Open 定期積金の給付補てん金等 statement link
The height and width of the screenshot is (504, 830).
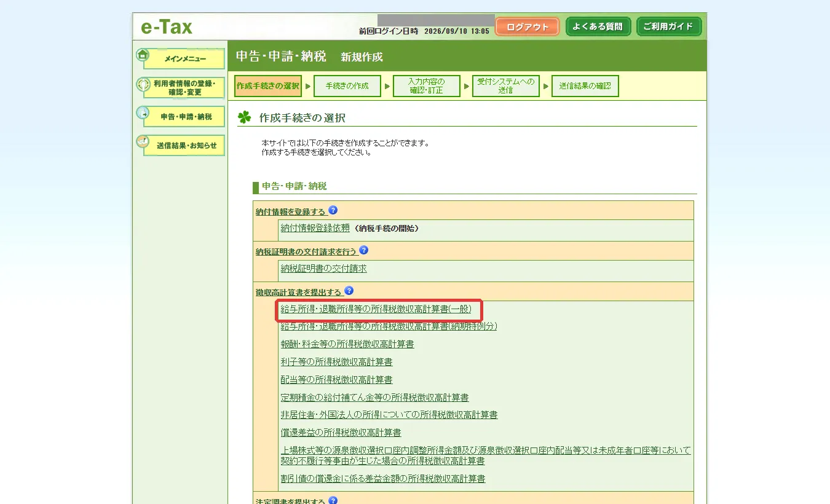click(374, 398)
